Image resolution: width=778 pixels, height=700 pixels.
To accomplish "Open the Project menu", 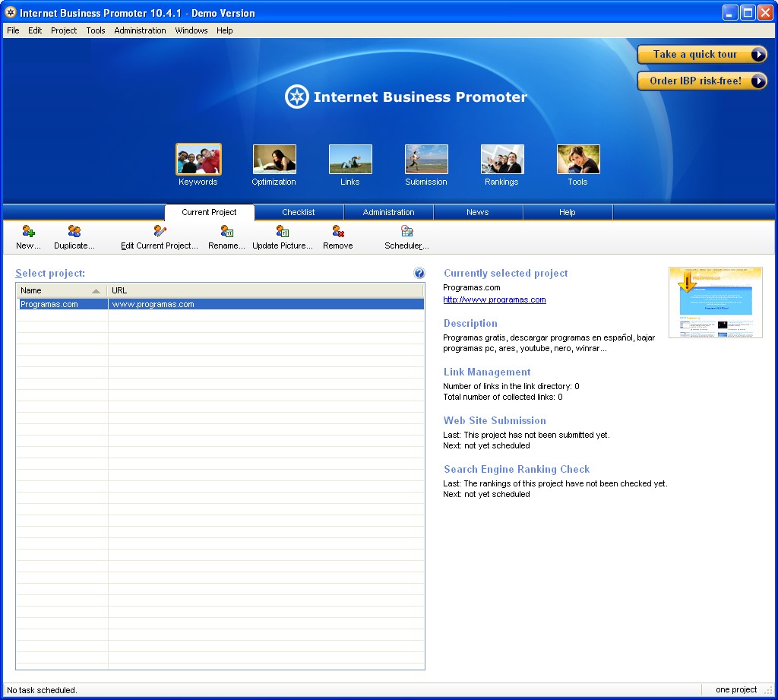I will [x=64, y=30].
